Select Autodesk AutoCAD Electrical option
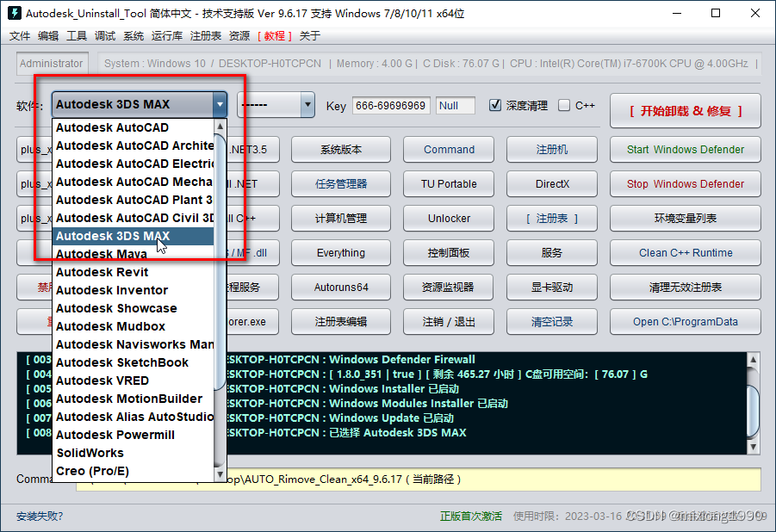 pos(133,164)
